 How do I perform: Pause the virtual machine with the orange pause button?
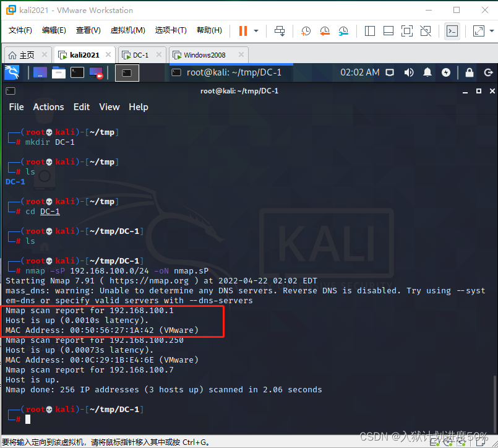(243, 31)
